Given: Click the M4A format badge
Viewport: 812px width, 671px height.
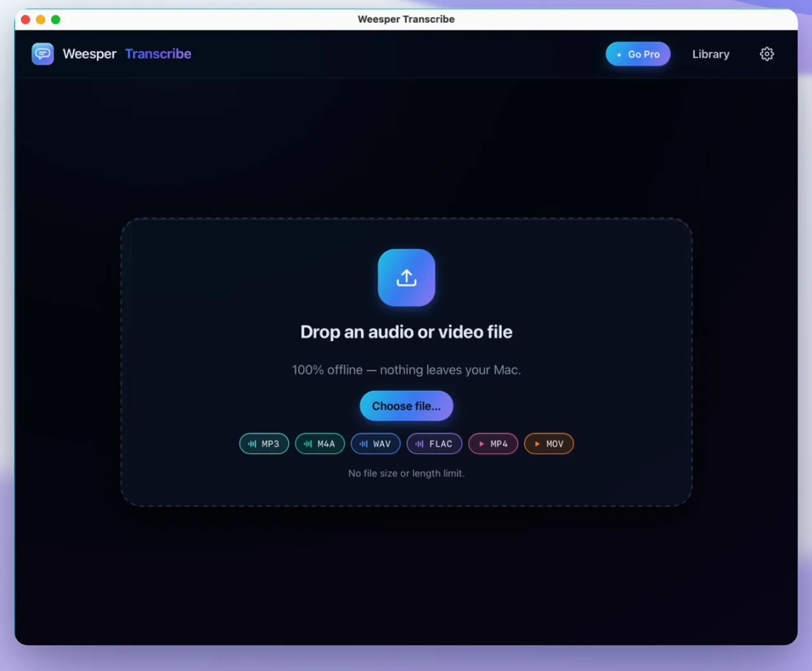Looking at the screenshot, I should pyautogui.click(x=320, y=444).
